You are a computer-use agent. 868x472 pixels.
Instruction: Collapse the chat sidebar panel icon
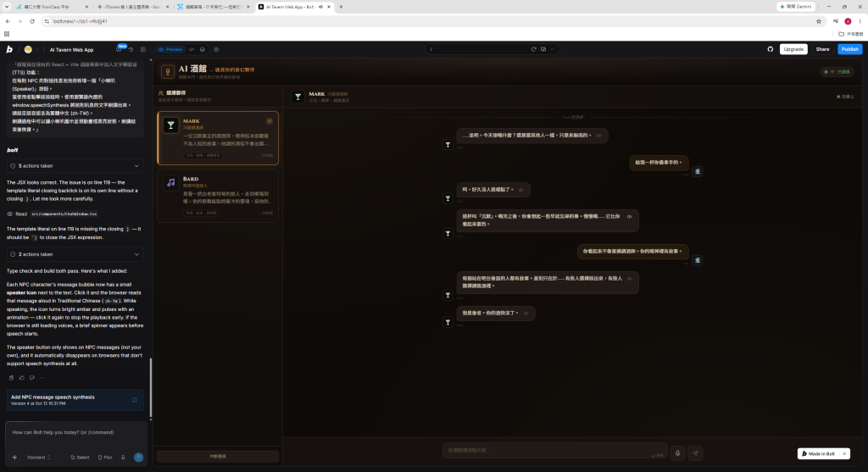point(142,49)
